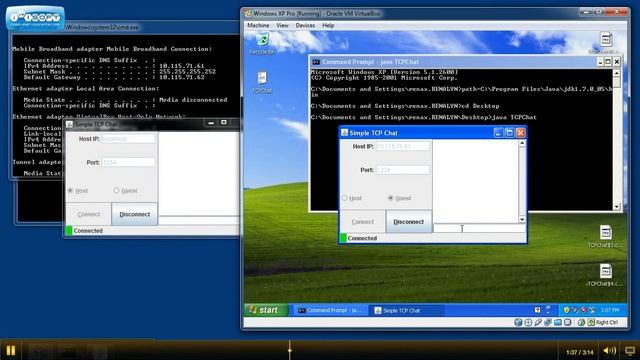Image resolution: width=640 pixels, height=360 pixels.
Task: Click Command Prompt title bar icon in XP
Action: 316,62
